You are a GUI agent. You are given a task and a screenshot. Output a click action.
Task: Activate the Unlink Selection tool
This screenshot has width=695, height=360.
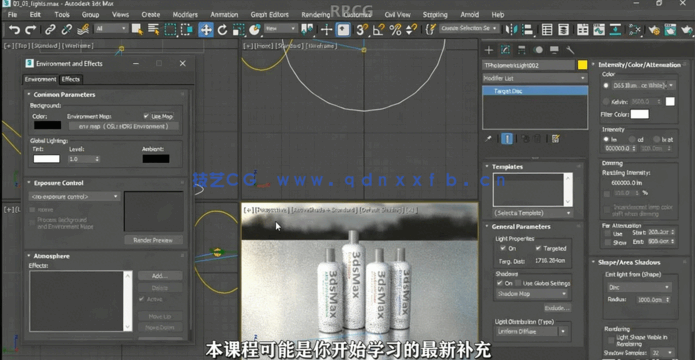[66, 30]
